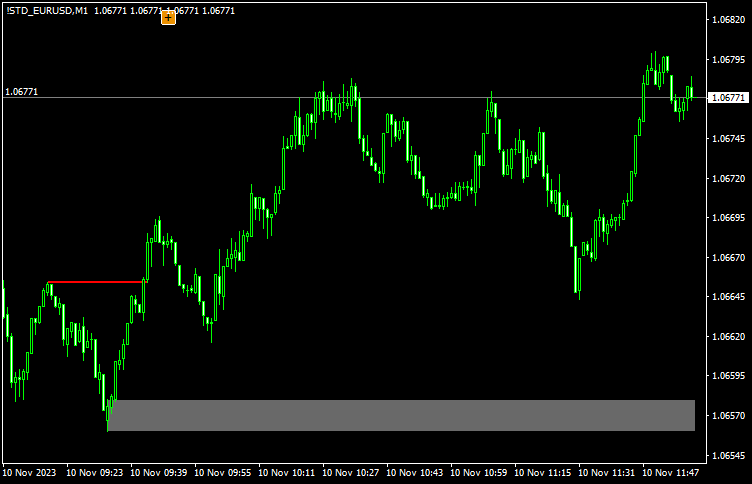Select the gray rectangle demand zone

coord(400,415)
